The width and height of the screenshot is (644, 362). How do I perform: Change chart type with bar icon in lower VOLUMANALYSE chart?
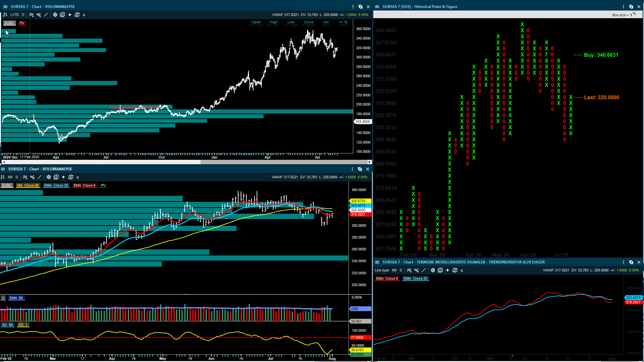pos(3,177)
